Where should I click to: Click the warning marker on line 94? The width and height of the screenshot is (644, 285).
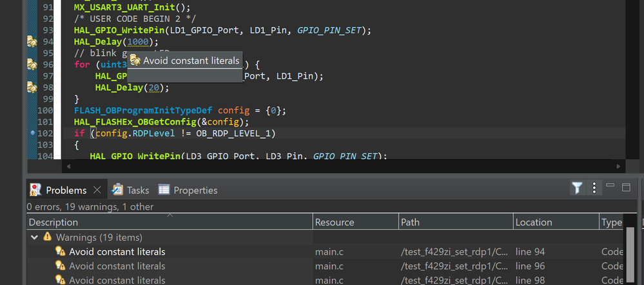[32, 41]
